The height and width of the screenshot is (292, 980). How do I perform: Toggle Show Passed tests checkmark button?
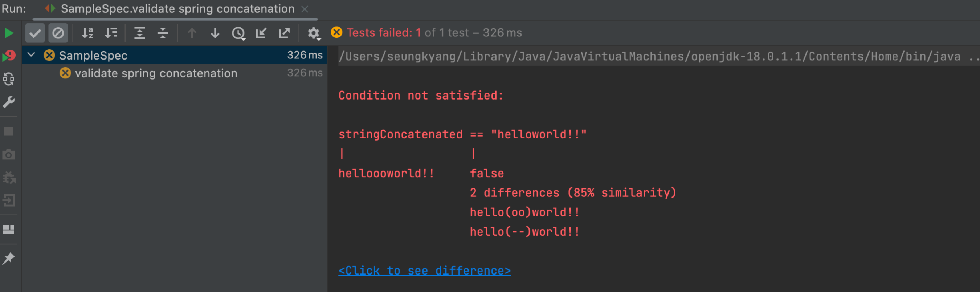35,33
